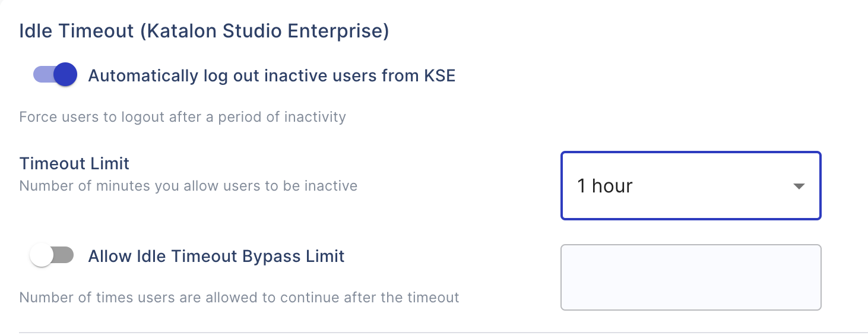Click the empty area inside the Timeout Limit combo box

click(712, 186)
